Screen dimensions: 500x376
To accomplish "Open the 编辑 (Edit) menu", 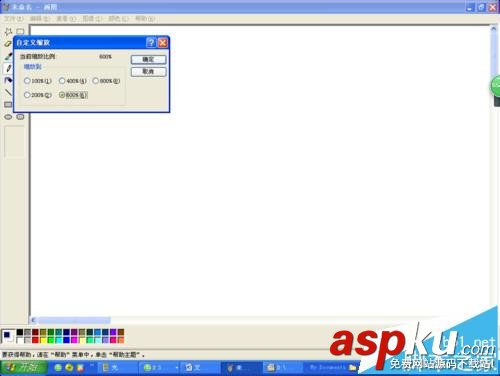I will point(40,19).
